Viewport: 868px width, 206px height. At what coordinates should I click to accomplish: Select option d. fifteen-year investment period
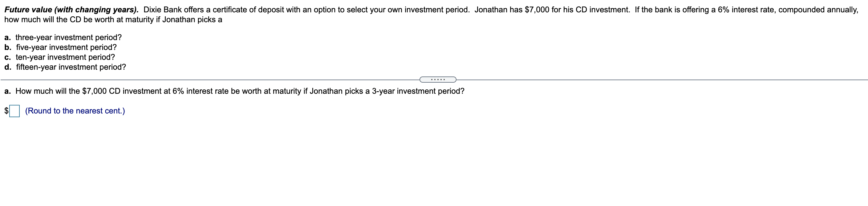click(x=71, y=67)
